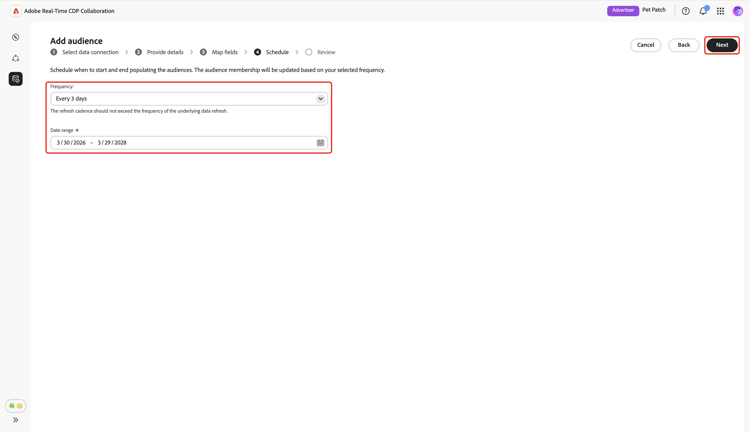Click Adobe Real-Time CDP Collaboration title

pos(69,11)
